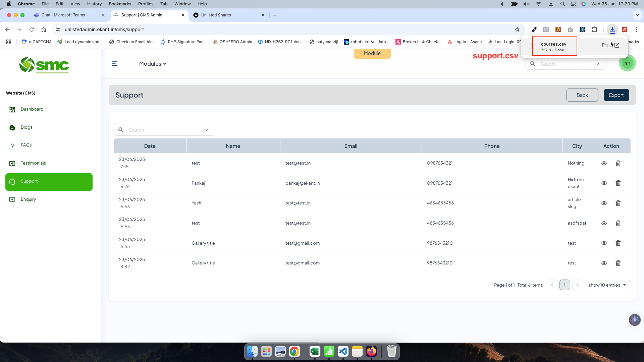This screenshot has width=644, height=362.
Task: Click the Export button
Action: (616, 95)
